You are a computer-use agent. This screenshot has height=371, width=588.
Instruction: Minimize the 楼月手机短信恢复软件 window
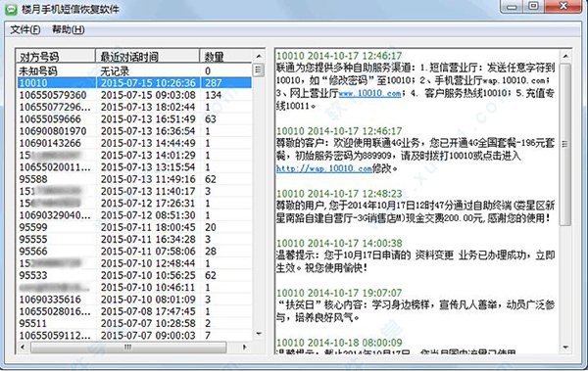coord(512,7)
